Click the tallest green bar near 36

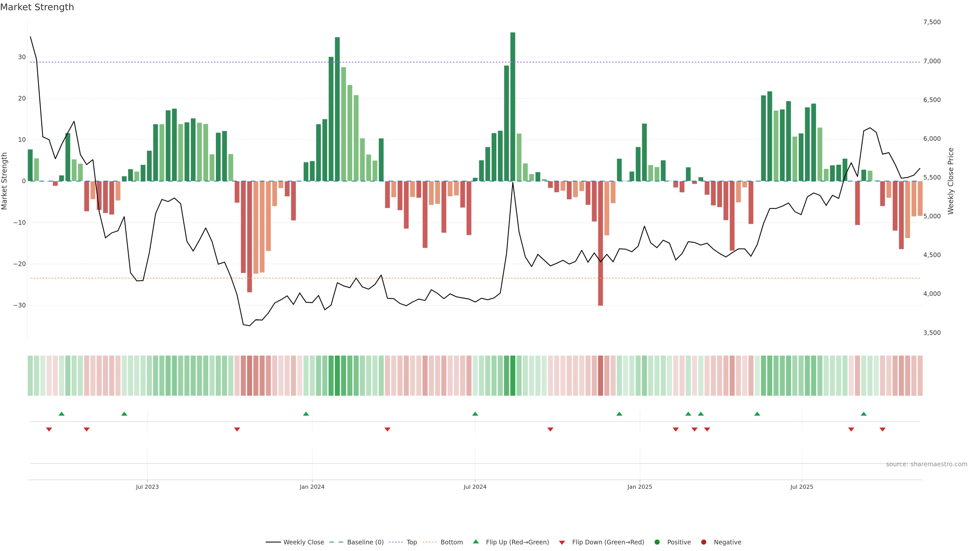click(512, 106)
